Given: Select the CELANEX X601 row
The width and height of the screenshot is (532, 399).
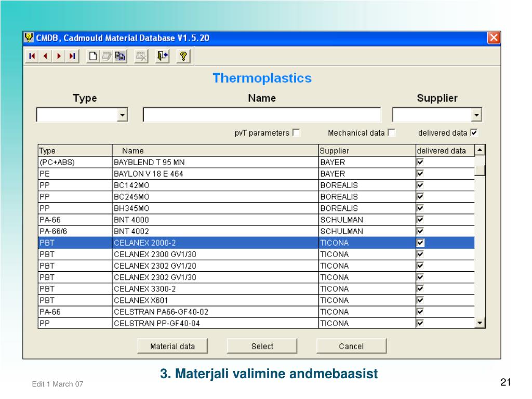Looking at the screenshot, I should (x=256, y=300).
